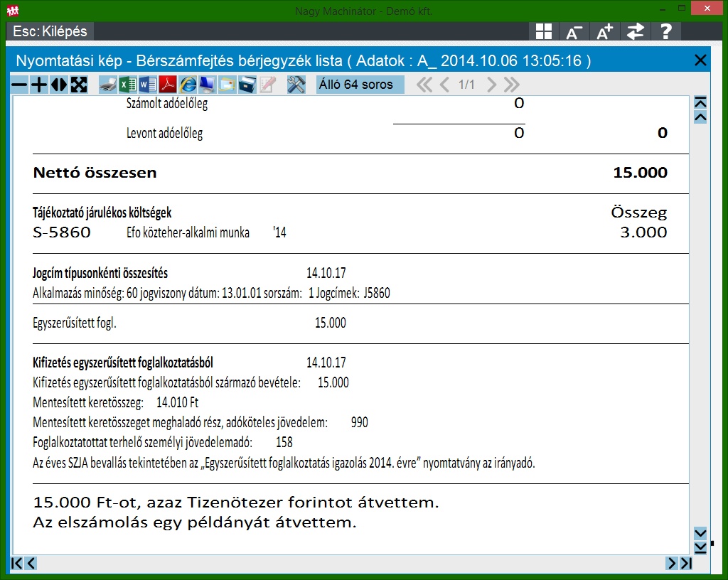Open the print settings tools icon
The height and width of the screenshot is (580, 728).
[x=296, y=85]
